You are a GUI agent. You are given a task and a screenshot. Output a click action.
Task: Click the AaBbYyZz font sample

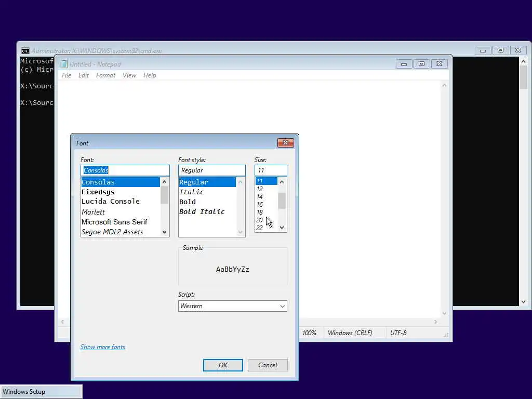click(x=233, y=270)
